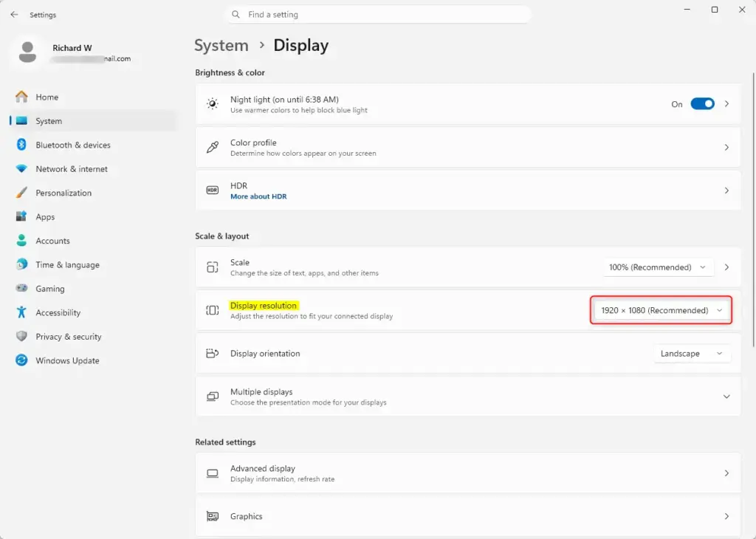The width and height of the screenshot is (756, 539).
Task: Click the back arrow in Settings title bar
Action: click(x=14, y=15)
